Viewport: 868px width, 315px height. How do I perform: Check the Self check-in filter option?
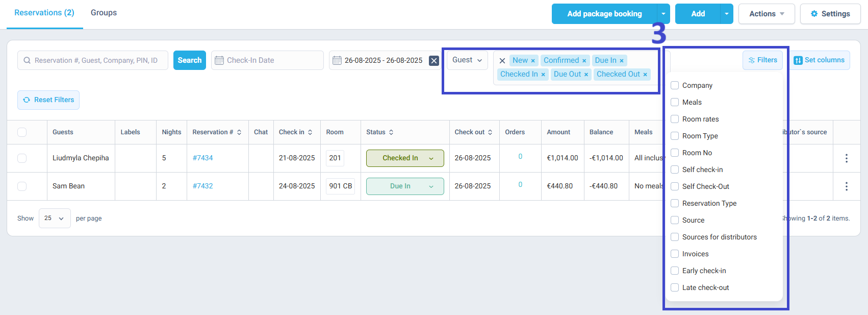675,169
